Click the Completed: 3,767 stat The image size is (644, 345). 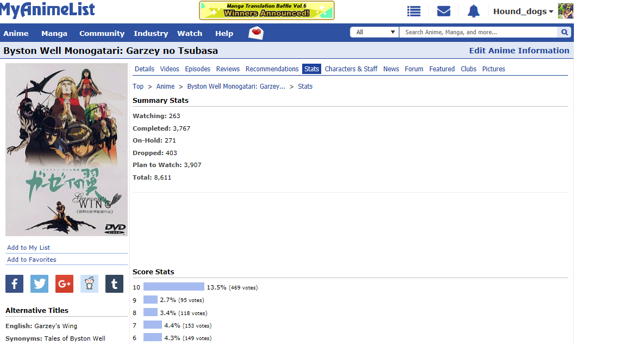161,128
